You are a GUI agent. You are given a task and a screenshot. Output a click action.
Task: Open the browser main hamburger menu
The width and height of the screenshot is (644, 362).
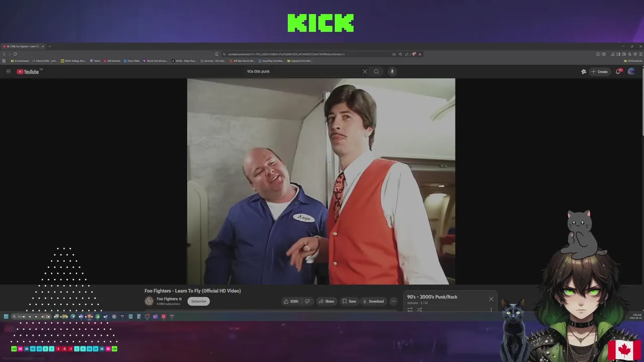(x=640, y=54)
